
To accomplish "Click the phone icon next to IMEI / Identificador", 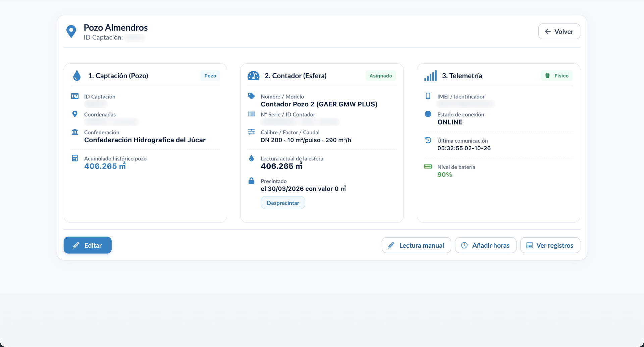I will pos(428,96).
